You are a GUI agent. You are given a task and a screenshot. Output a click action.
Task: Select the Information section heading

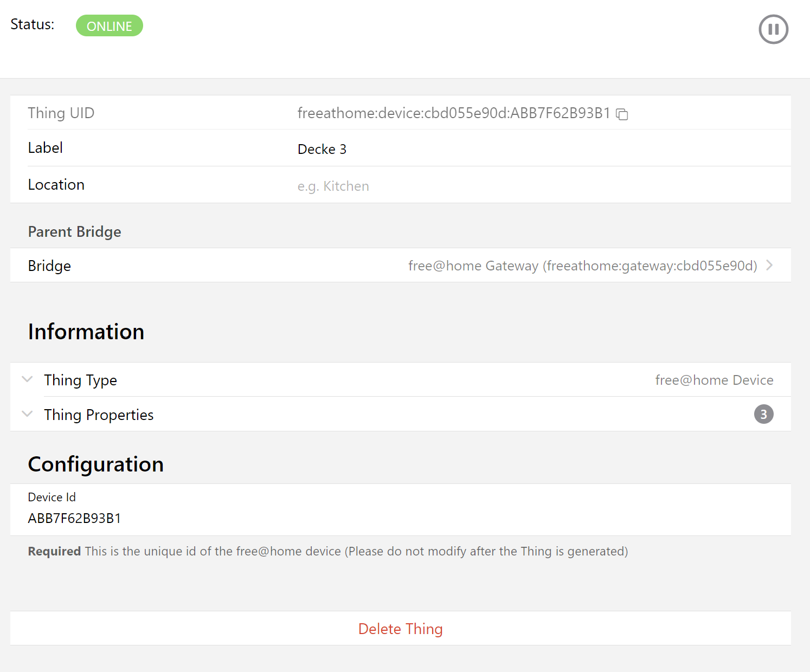pos(86,331)
